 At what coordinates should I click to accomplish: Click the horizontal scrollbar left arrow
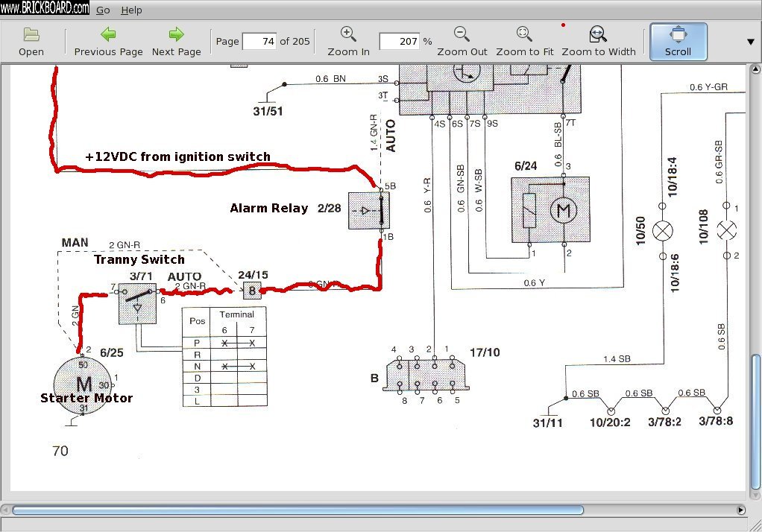[6, 510]
